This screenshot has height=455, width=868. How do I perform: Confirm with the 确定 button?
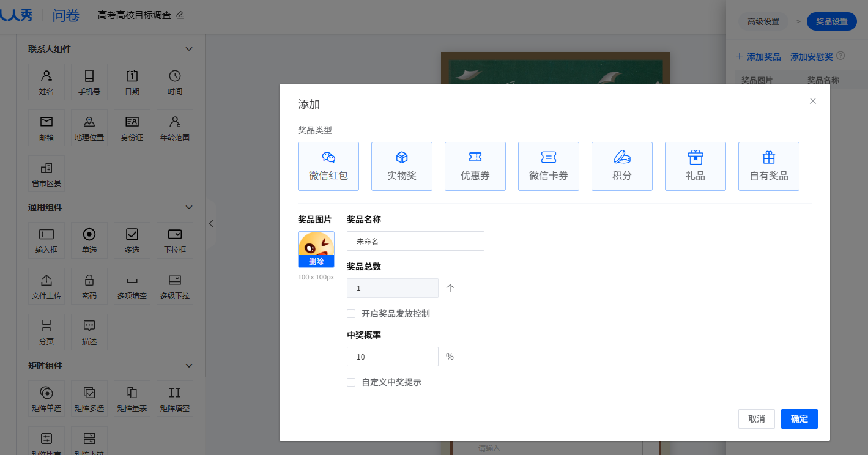click(799, 419)
